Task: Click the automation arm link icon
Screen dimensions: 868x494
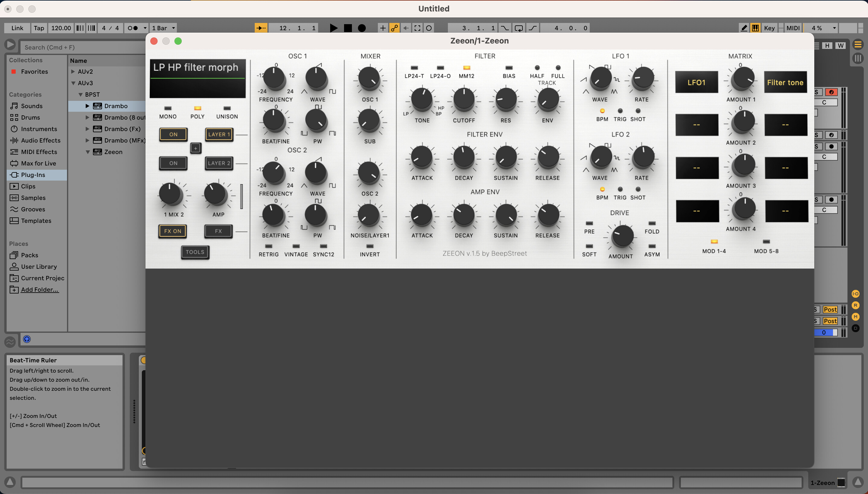Action: (394, 28)
